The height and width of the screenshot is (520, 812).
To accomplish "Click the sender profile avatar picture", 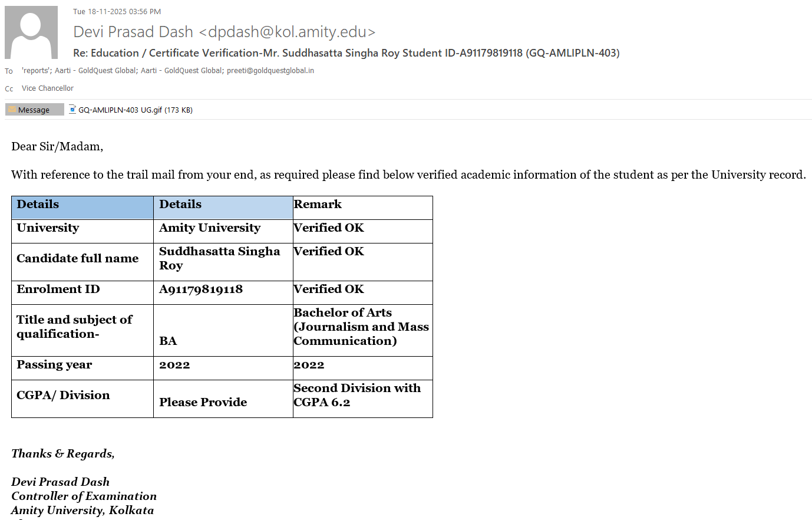I will tap(31, 32).
